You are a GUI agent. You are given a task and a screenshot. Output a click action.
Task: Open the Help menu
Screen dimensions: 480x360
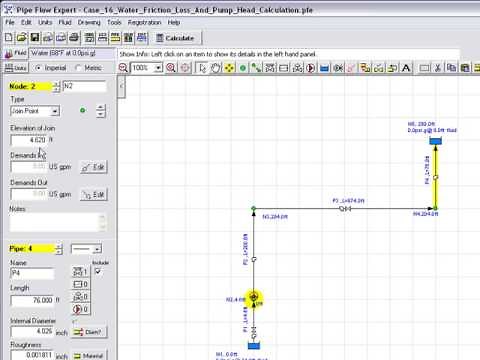click(x=174, y=22)
